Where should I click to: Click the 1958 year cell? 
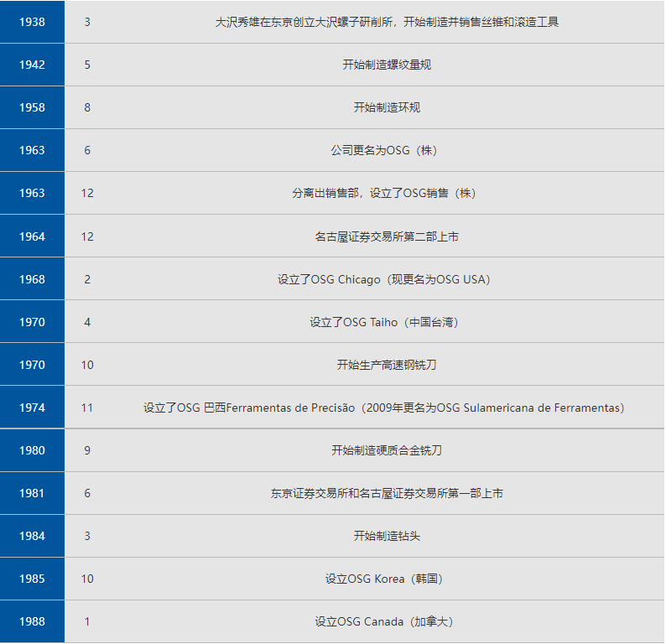click(x=32, y=107)
